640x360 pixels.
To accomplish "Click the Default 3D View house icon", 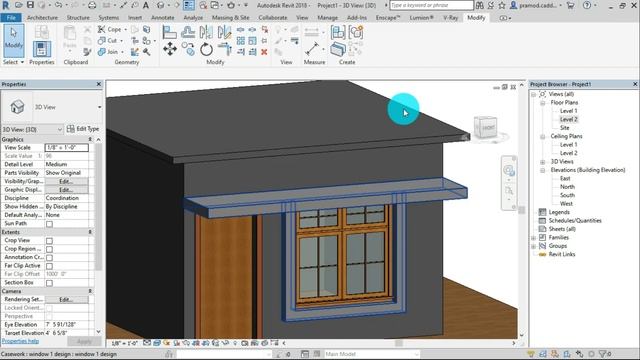I will (160, 5).
